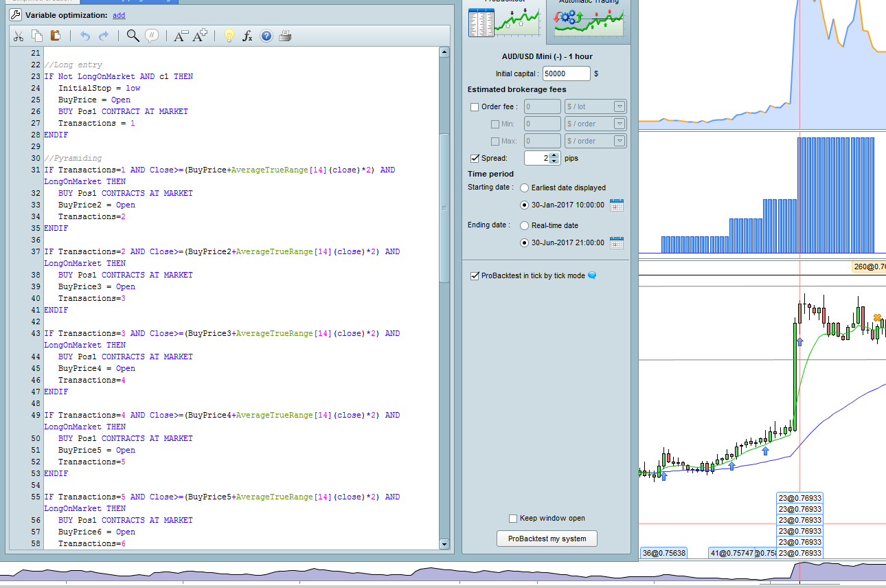This screenshot has height=588, width=886.
Task: Expand the Min fee $ / order dropdown
Action: pos(619,124)
